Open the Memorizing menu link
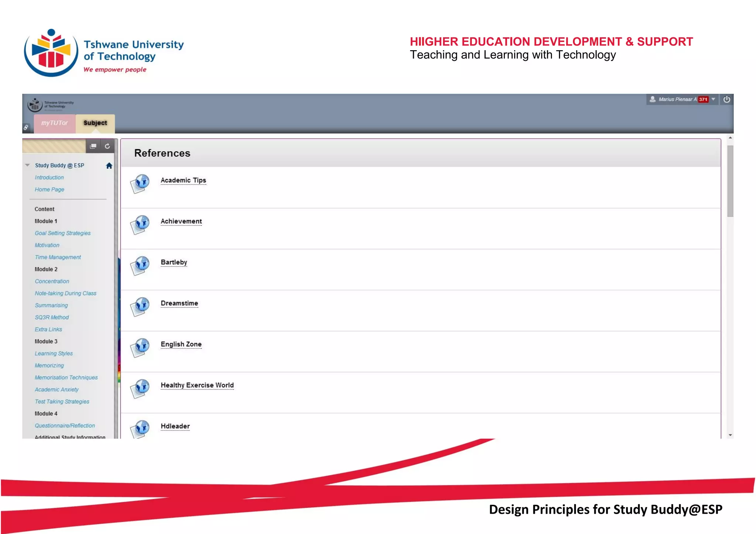756x534 pixels. point(49,366)
